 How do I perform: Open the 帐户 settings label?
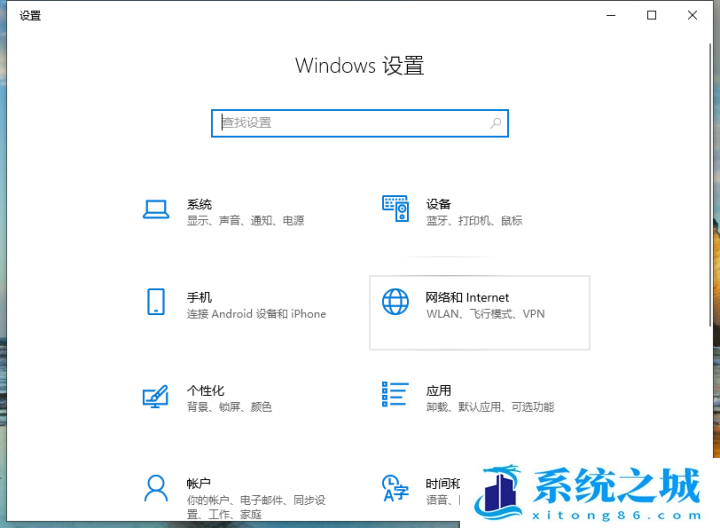tap(199, 482)
